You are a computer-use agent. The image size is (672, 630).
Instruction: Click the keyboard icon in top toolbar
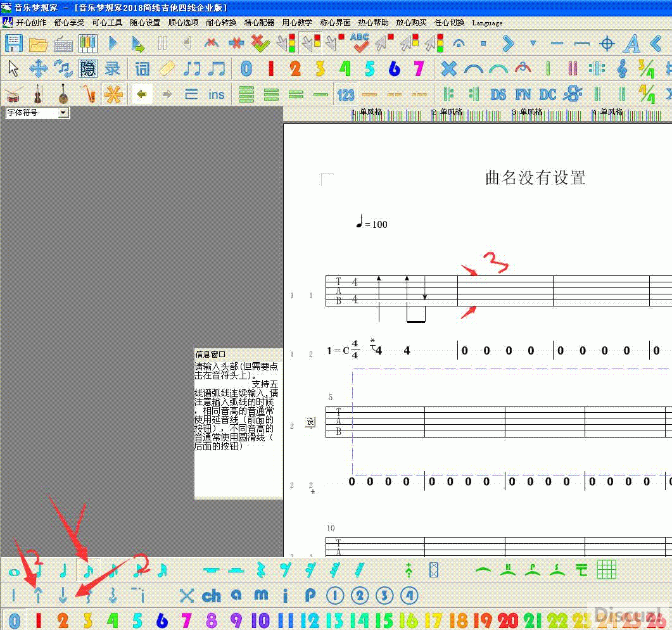tap(63, 44)
